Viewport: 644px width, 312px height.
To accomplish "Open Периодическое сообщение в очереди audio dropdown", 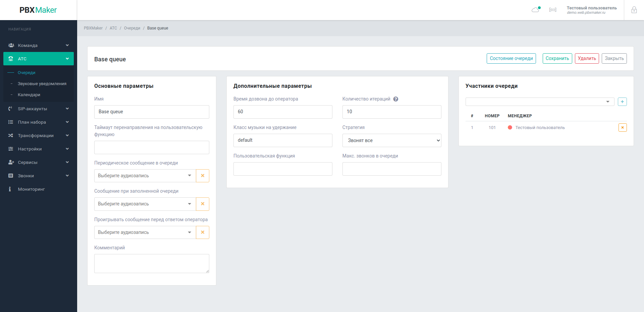I will tap(145, 176).
